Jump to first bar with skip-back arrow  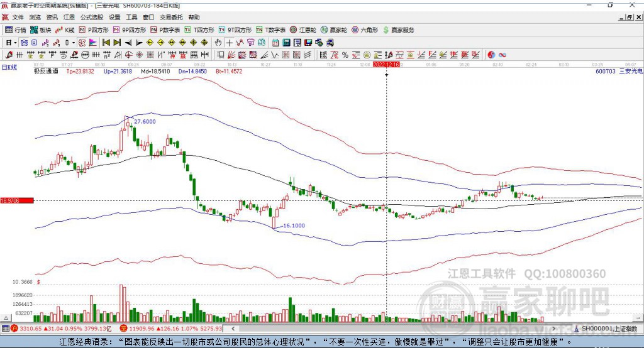106,43
